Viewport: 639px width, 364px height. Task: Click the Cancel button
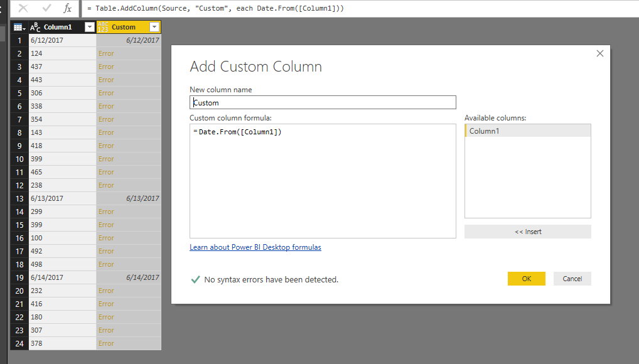[x=572, y=279]
